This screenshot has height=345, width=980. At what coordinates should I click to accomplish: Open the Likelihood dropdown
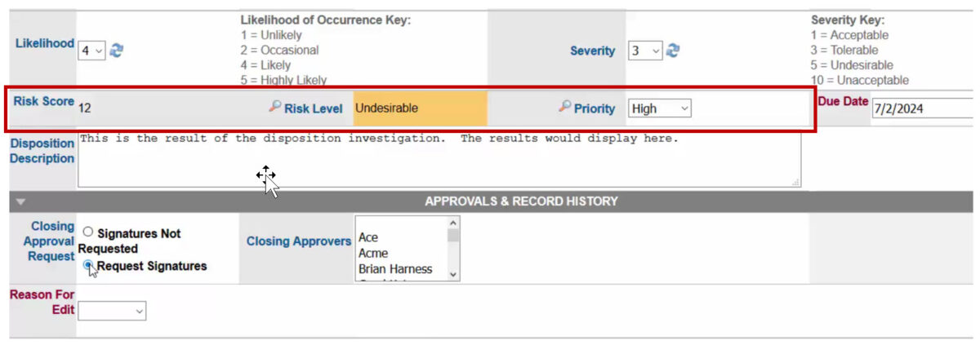pyautogui.click(x=91, y=51)
